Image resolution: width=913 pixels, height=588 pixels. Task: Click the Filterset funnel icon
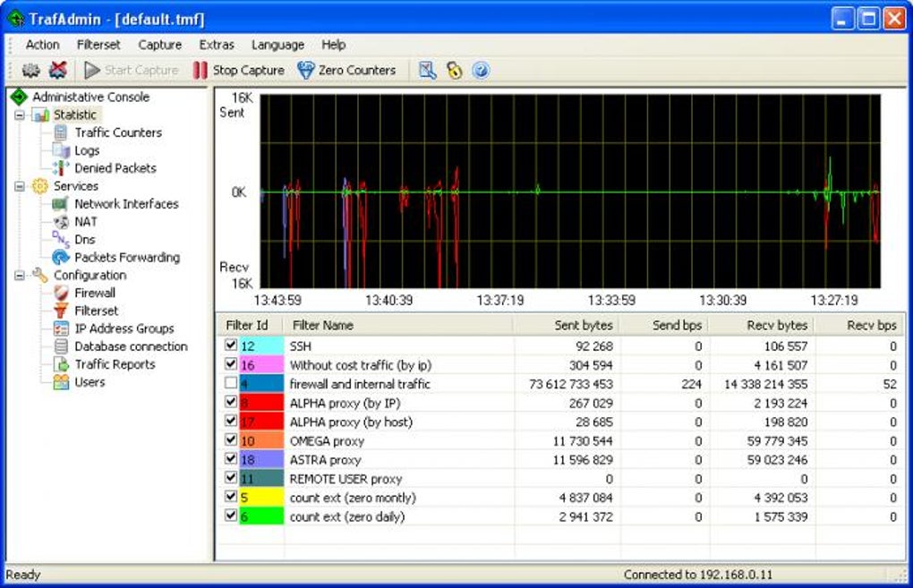pyautogui.click(x=61, y=311)
